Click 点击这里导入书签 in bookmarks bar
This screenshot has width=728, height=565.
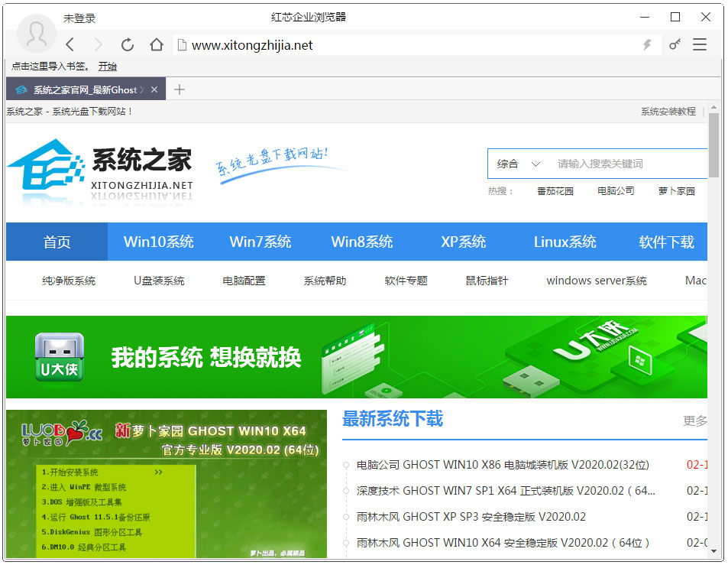coord(50,67)
